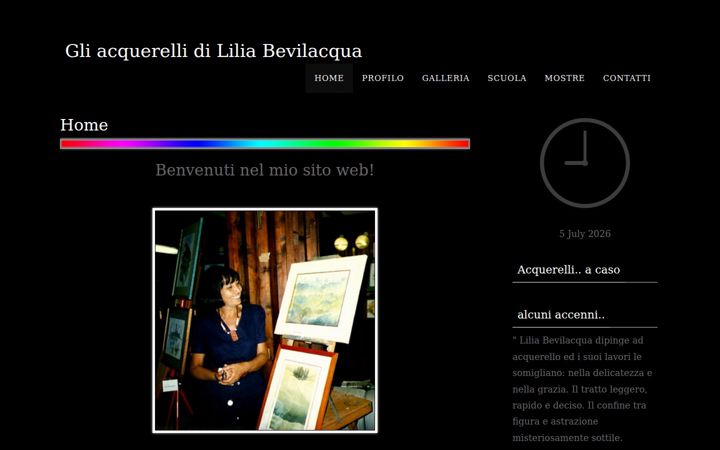
Task: Click the site title Gli acquerelli di Lilia Bevilacqua
Action: coord(214,51)
